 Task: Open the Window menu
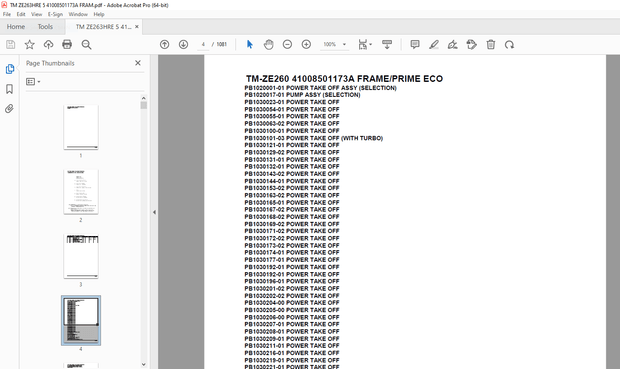[78, 14]
